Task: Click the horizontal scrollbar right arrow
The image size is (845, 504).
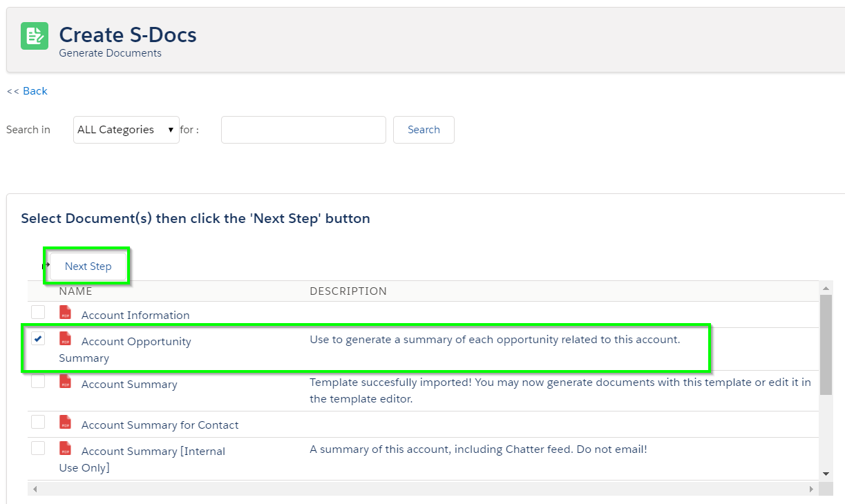Action: click(813, 489)
